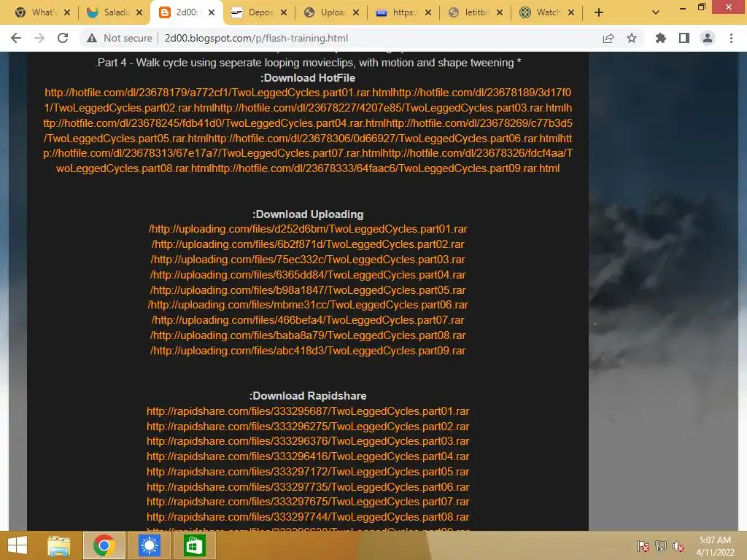747x560 pixels.
Task: Open File Explorer from taskbar
Action: pyautogui.click(x=59, y=545)
